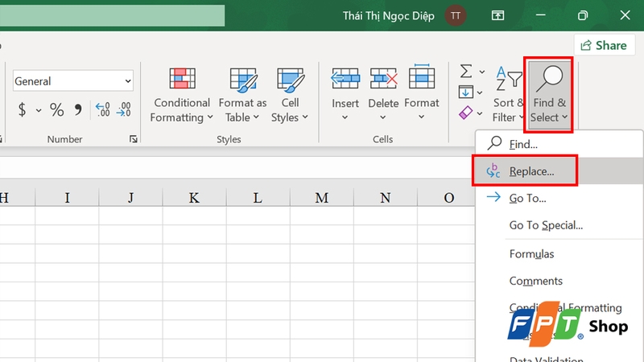Select column J header

pos(130,197)
